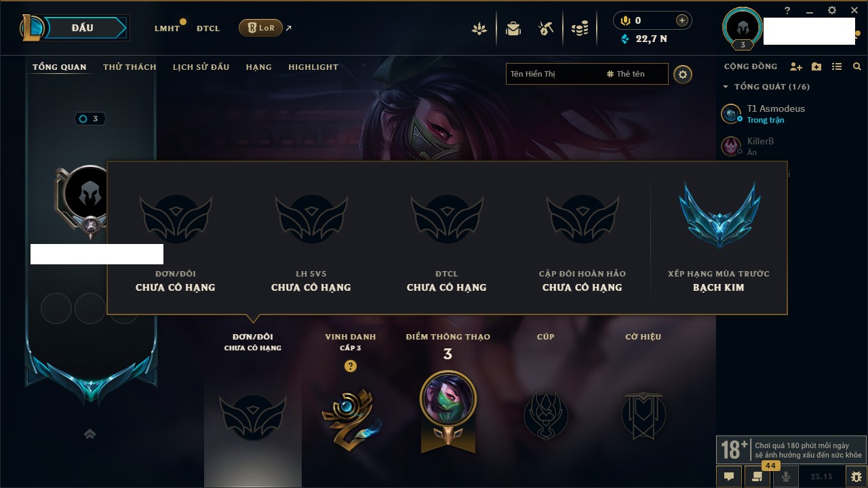Screen dimensions: 868x488
Task: Click the add friend icon
Action: click(796, 66)
